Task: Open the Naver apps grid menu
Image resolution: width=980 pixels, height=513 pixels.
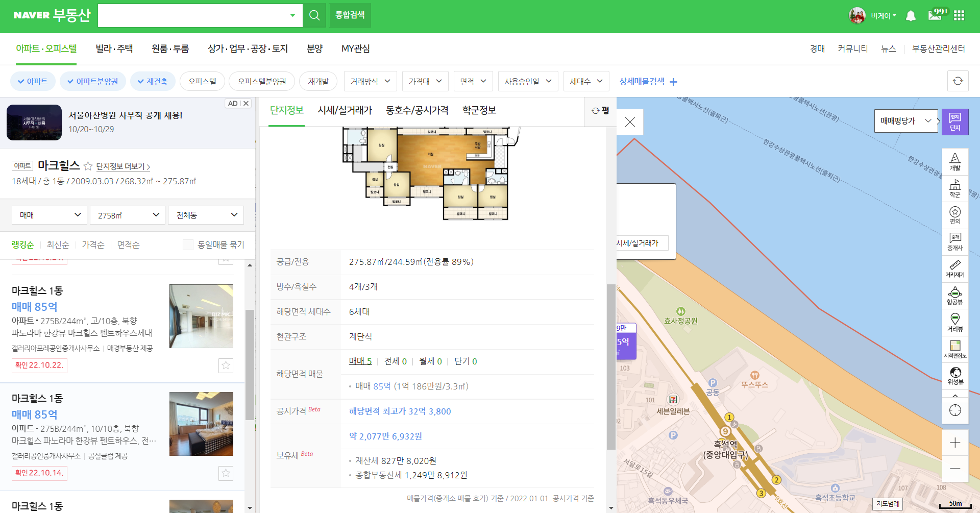Action: pos(959,15)
